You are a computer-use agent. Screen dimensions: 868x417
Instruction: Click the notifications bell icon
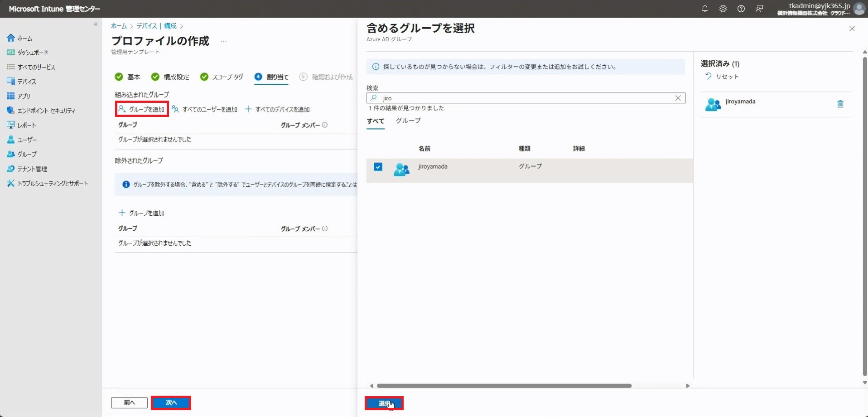(704, 9)
